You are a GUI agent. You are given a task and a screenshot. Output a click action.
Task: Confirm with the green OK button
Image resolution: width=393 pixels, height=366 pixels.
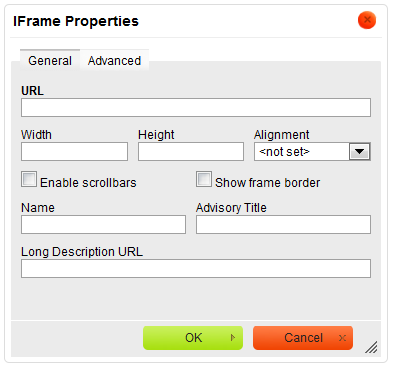pyautogui.click(x=193, y=338)
